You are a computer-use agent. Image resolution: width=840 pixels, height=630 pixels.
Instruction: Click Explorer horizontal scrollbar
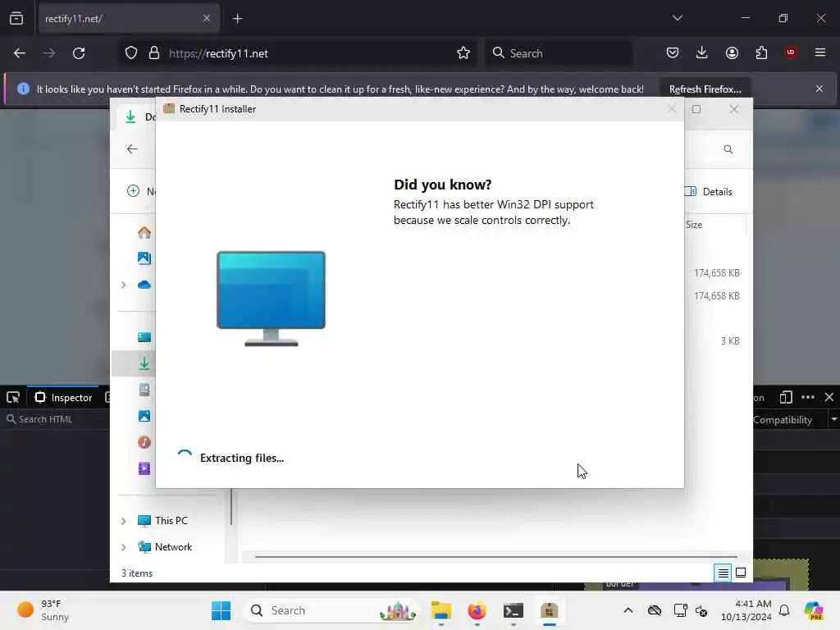pos(496,557)
